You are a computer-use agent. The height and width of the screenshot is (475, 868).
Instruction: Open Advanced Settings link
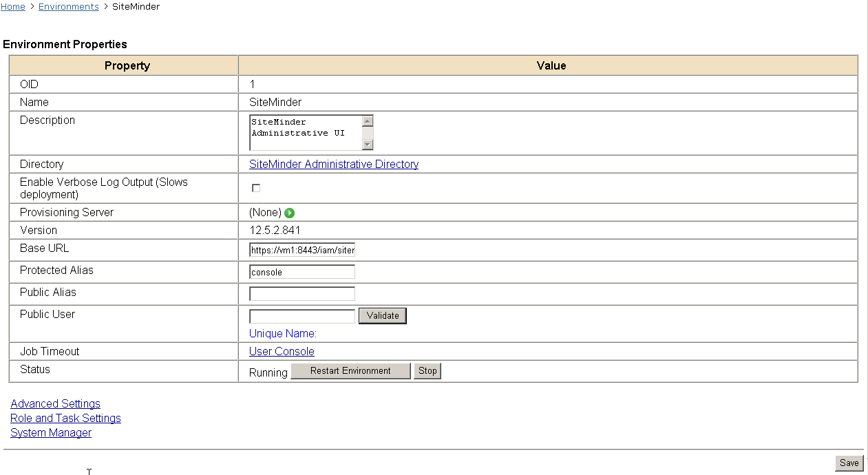(x=55, y=403)
